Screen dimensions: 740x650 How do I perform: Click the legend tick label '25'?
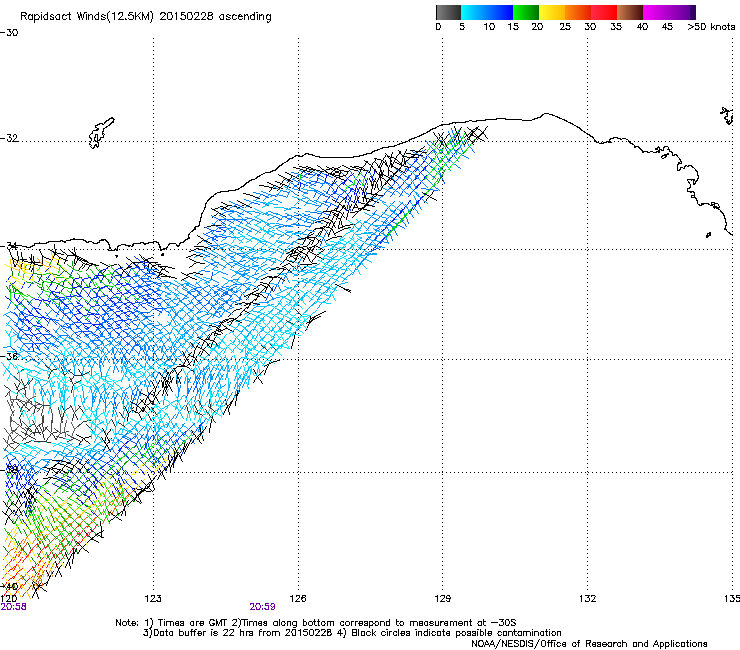[x=565, y=27]
